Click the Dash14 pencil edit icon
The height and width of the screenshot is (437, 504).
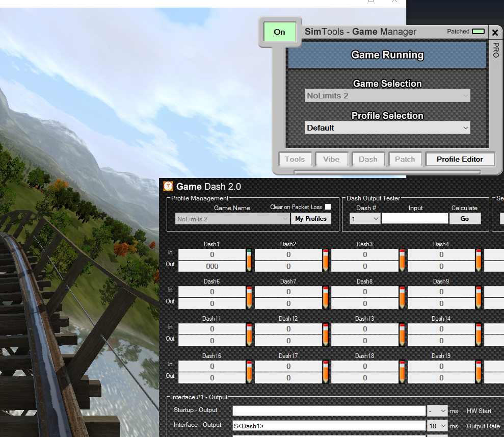[x=479, y=335]
